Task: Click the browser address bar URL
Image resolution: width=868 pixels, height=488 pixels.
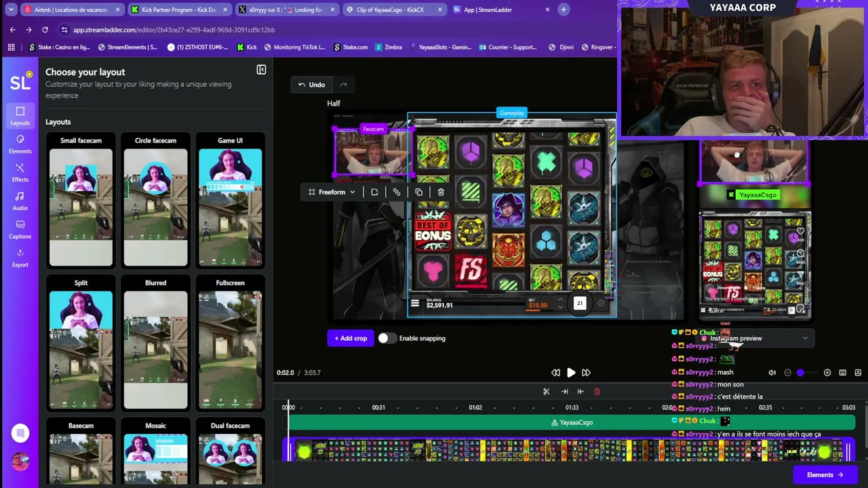Action: point(174,30)
